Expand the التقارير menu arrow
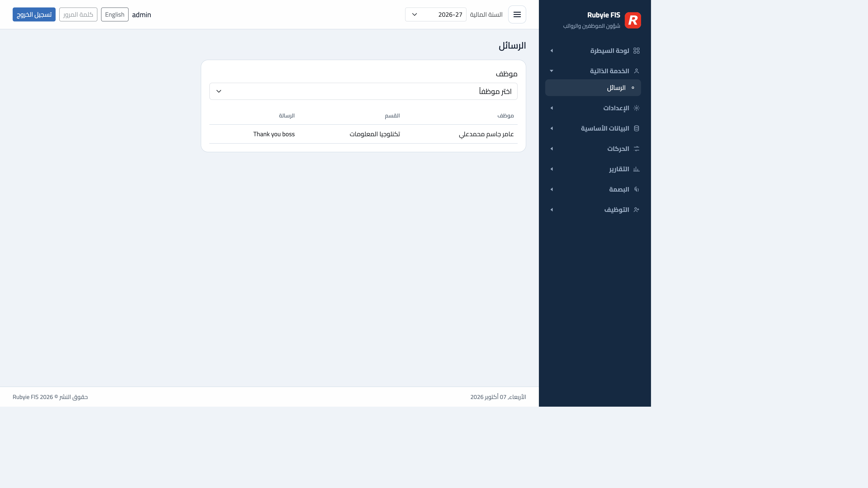Screen dimensions: 868x488 click(x=552, y=169)
